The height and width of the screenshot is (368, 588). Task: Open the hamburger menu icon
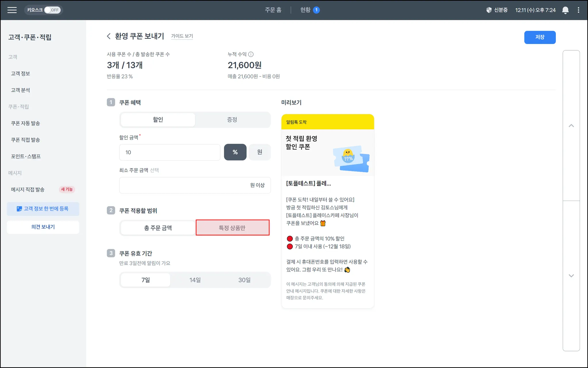12,10
